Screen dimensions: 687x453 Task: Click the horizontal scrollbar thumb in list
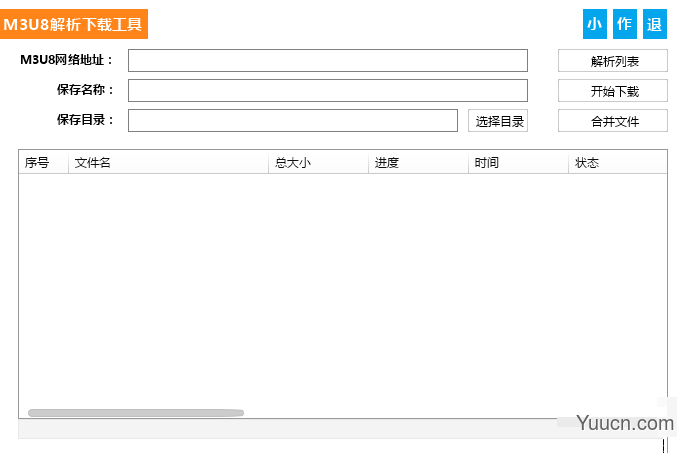pos(136,413)
